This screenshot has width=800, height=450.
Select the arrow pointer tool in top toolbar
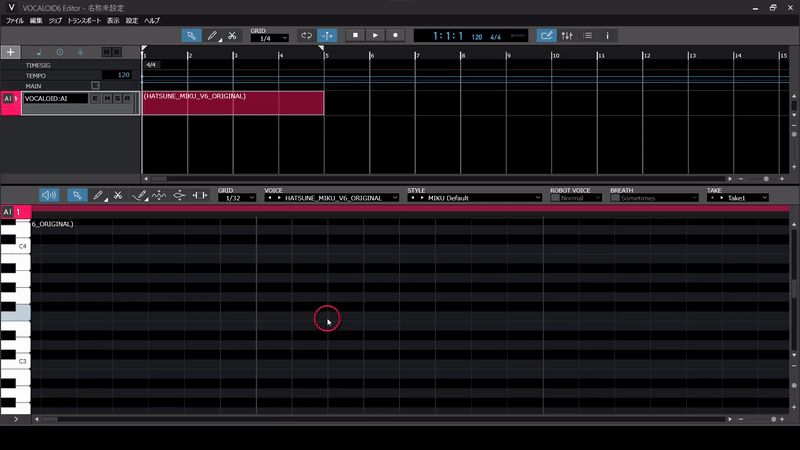191,36
